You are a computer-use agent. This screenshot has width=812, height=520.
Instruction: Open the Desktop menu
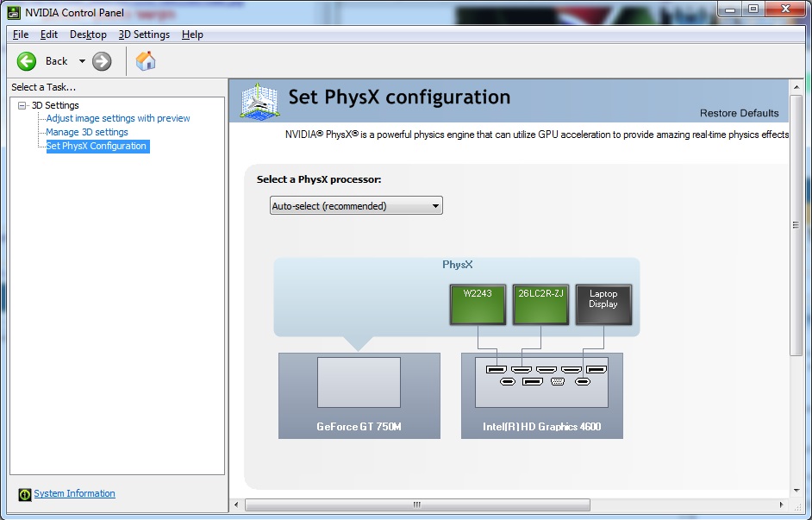[88, 34]
